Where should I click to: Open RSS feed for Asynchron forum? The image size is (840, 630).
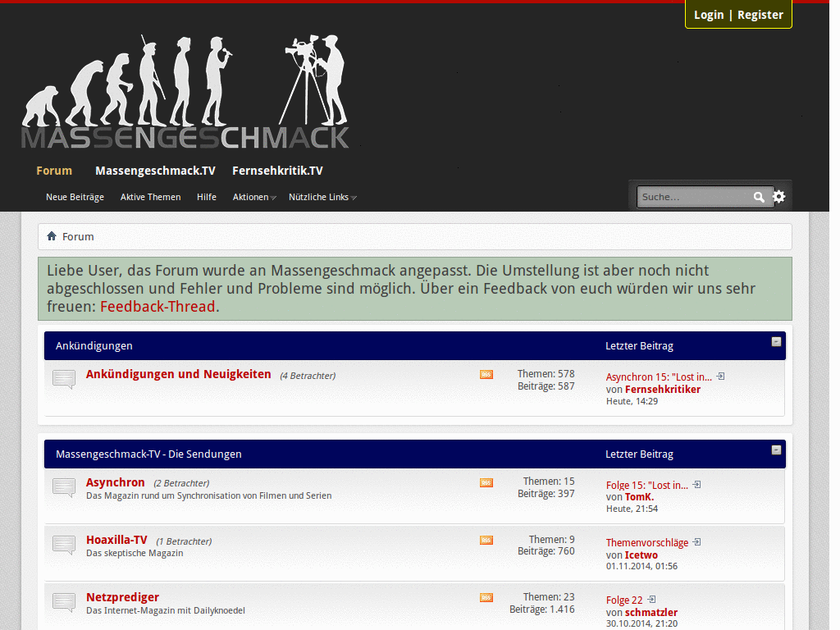coord(486,482)
